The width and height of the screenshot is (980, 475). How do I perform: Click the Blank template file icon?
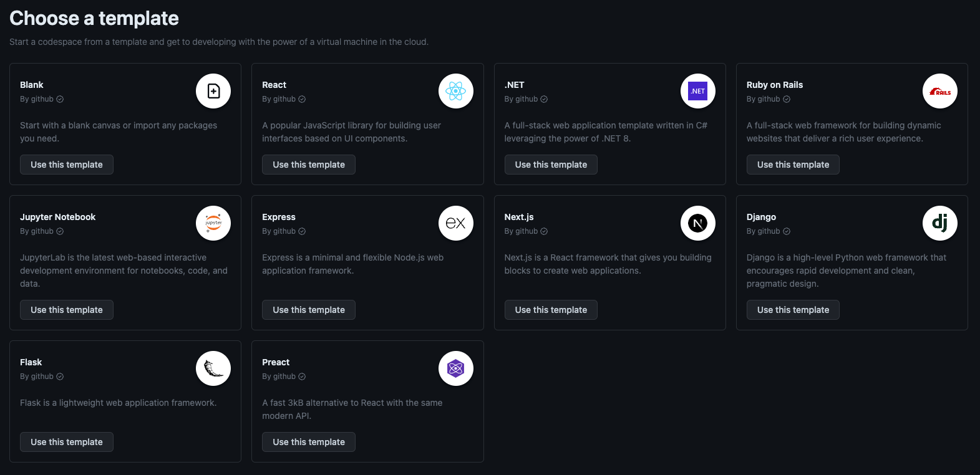pyautogui.click(x=213, y=91)
